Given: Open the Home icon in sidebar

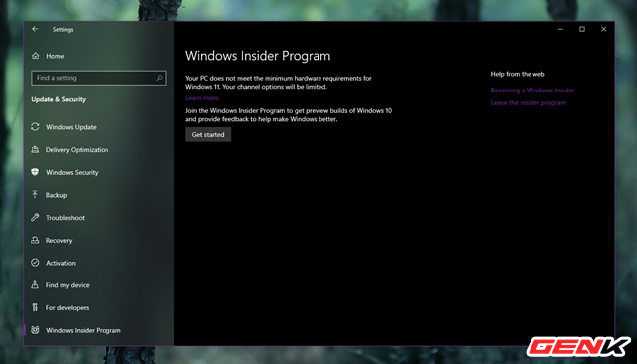Looking at the screenshot, I should click(x=36, y=56).
